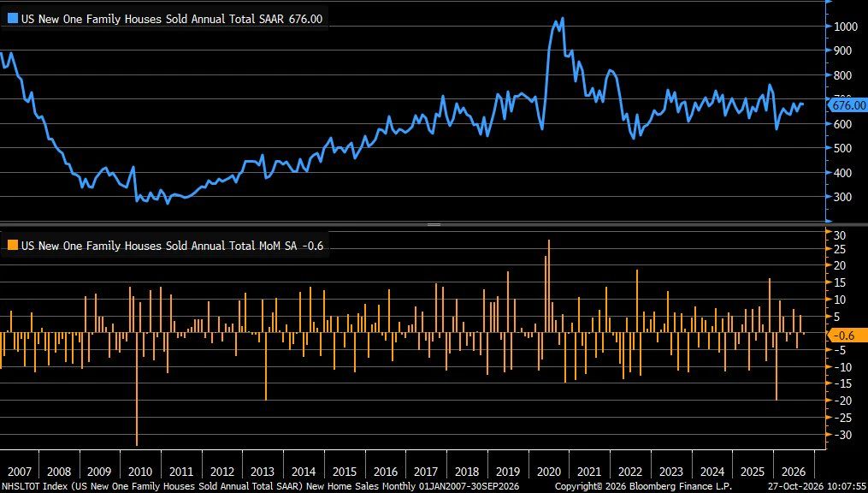Image resolution: width=868 pixels, height=493 pixels.
Task: Click the 2022 year label
Action: point(630,472)
